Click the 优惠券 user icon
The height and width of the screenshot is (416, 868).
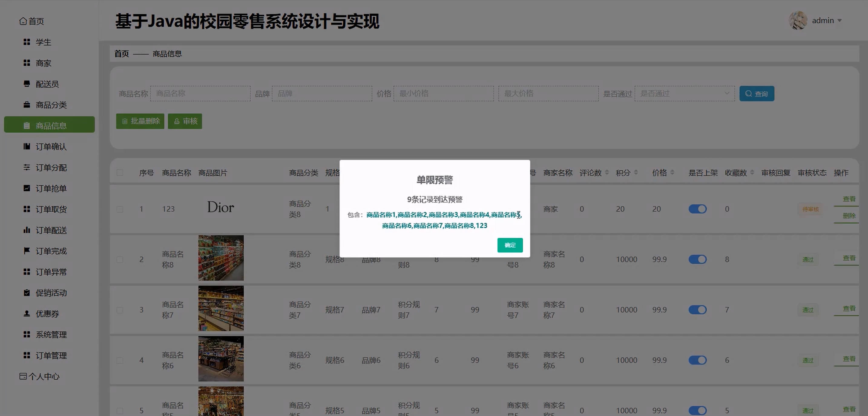pyautogui.click(x=27, y=314)
